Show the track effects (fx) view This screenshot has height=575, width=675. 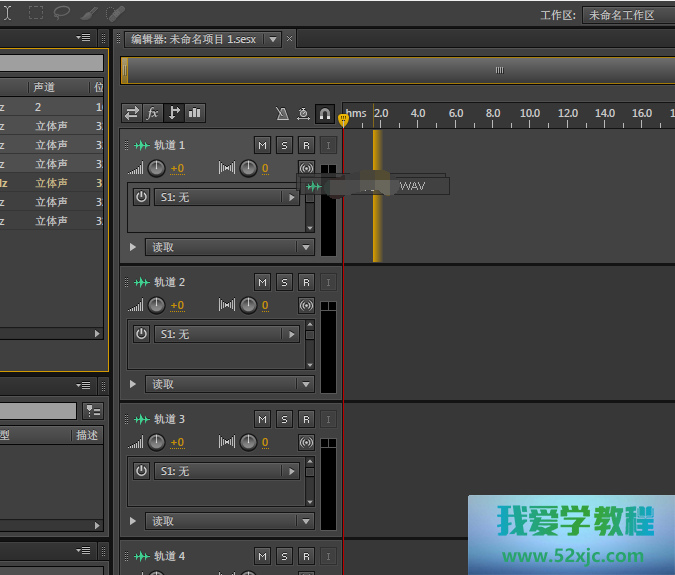(x=152, y=113)
